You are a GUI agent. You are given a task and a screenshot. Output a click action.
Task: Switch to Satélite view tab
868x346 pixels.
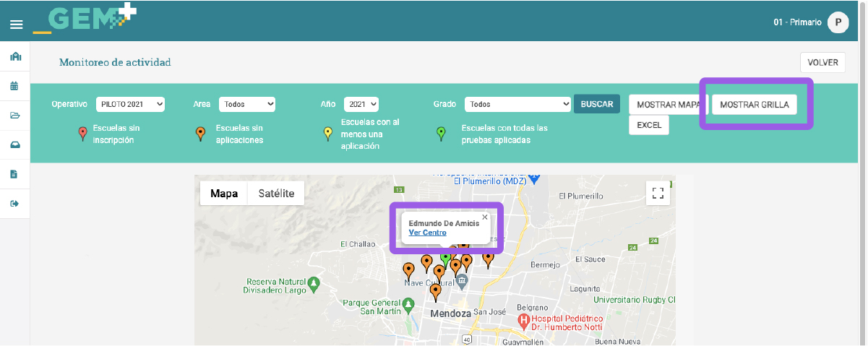pos(276,193)
